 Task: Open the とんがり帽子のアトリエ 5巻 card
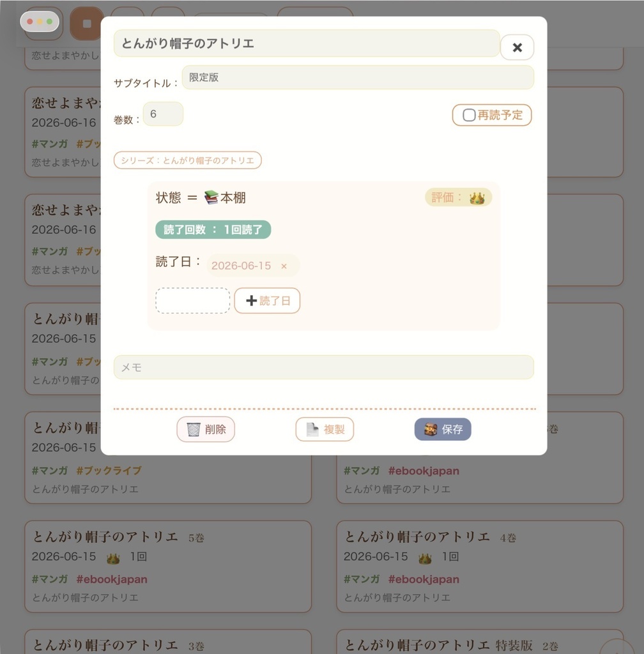click(168, 567)
